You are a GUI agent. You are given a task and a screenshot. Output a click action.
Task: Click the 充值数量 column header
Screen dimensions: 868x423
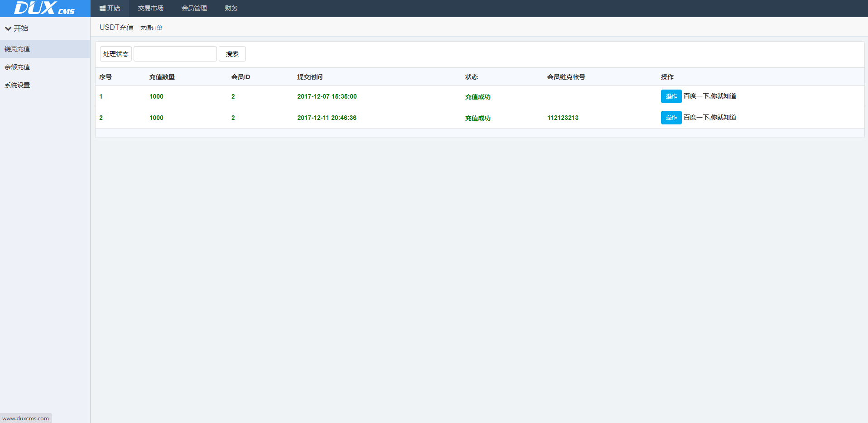point(162,77)
